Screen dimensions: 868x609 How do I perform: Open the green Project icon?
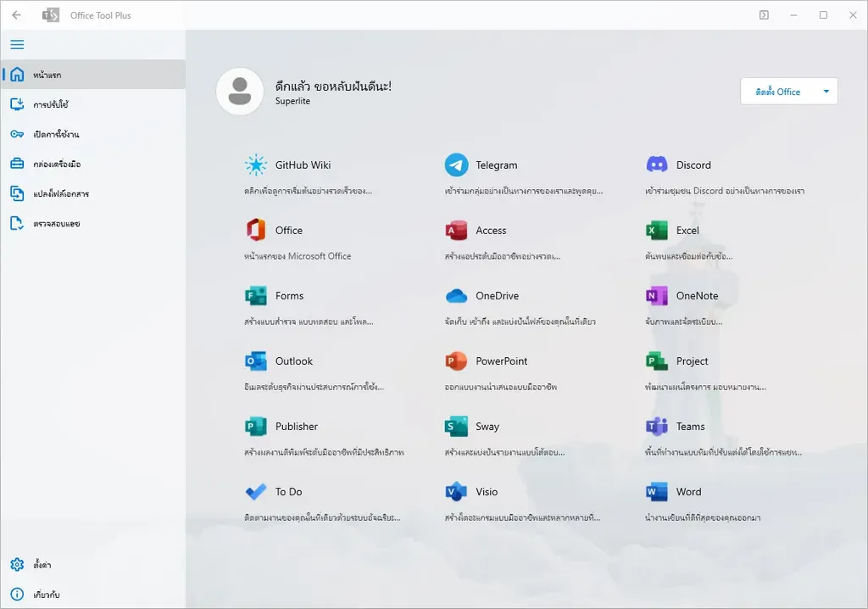(x=657, y=360)
